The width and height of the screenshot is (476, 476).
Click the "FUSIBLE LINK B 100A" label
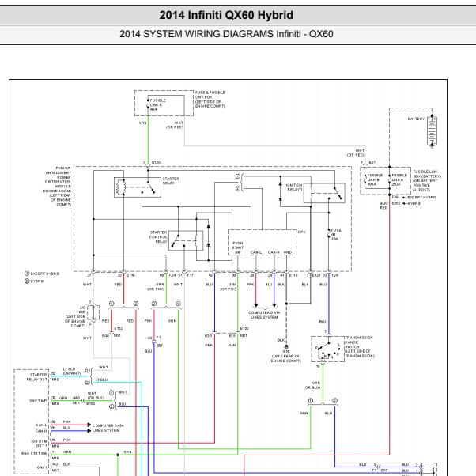tap(375, 179)
